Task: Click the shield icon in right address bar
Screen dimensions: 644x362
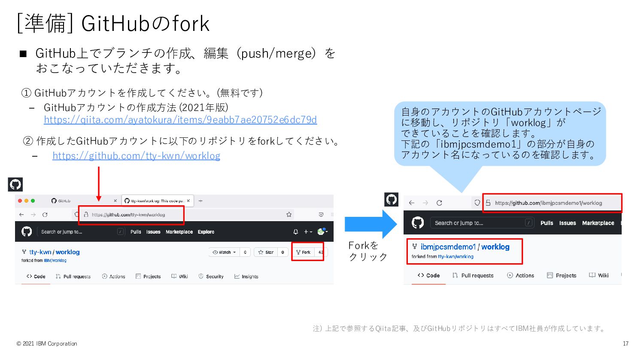Action: (477, 203)
